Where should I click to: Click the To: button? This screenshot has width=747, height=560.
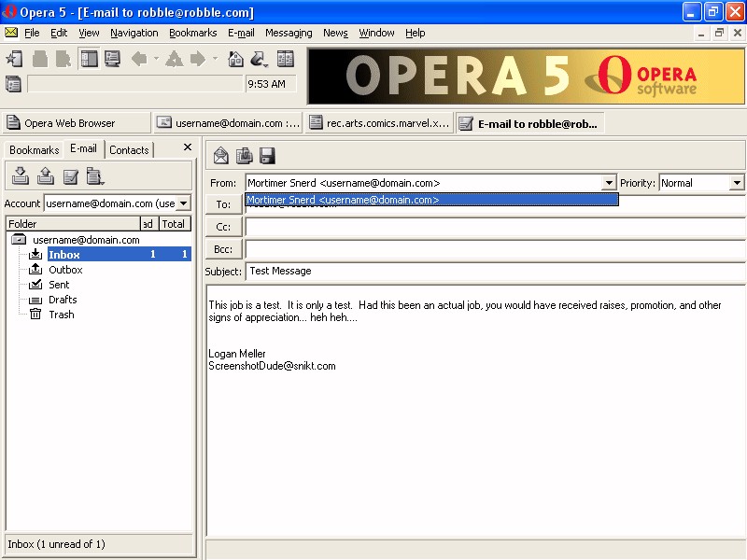click(x=223, y=204)
